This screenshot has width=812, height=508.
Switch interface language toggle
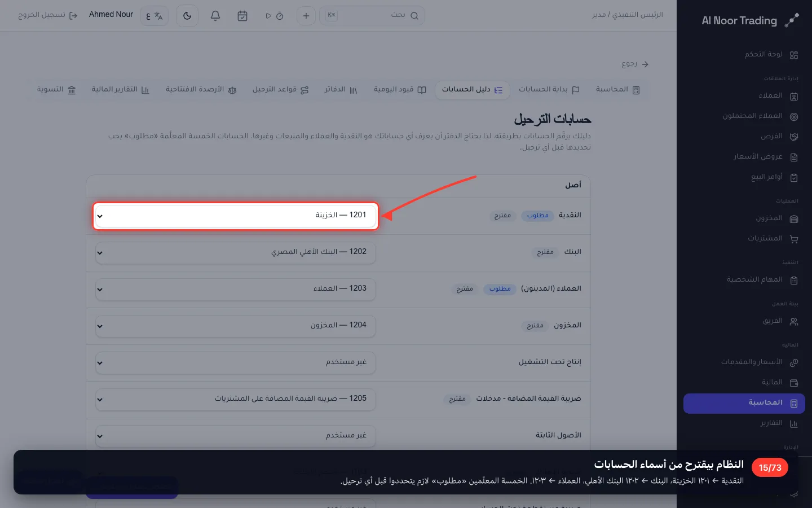(x=155, y=16)
